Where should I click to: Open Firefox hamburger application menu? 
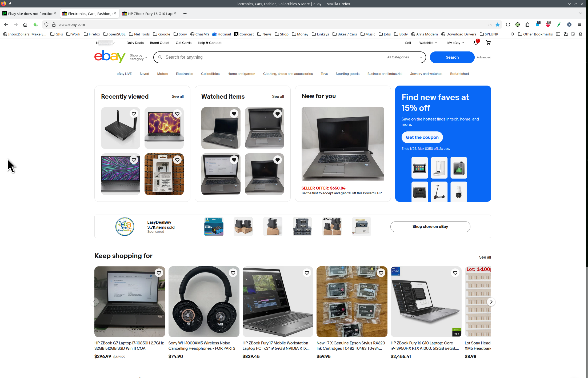579,25
